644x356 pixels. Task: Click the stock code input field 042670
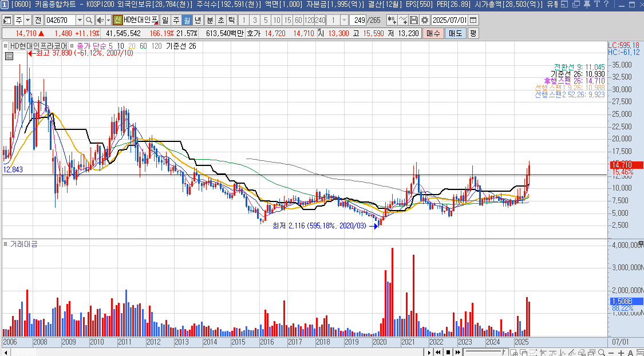(x=60, y=20)
